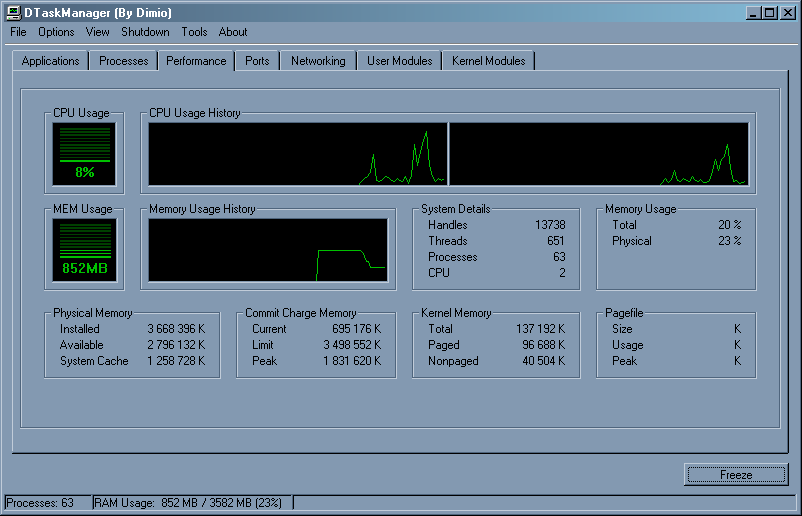This screenshot has height=516, width=802.
Task: Open the Tools menu
Action: click(194, 32)
